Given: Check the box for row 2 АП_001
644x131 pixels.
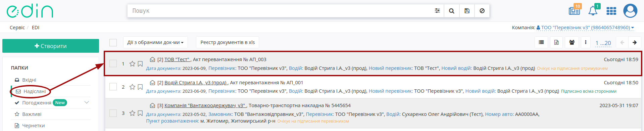Looking at the screenshot, I should coord(113,87).
